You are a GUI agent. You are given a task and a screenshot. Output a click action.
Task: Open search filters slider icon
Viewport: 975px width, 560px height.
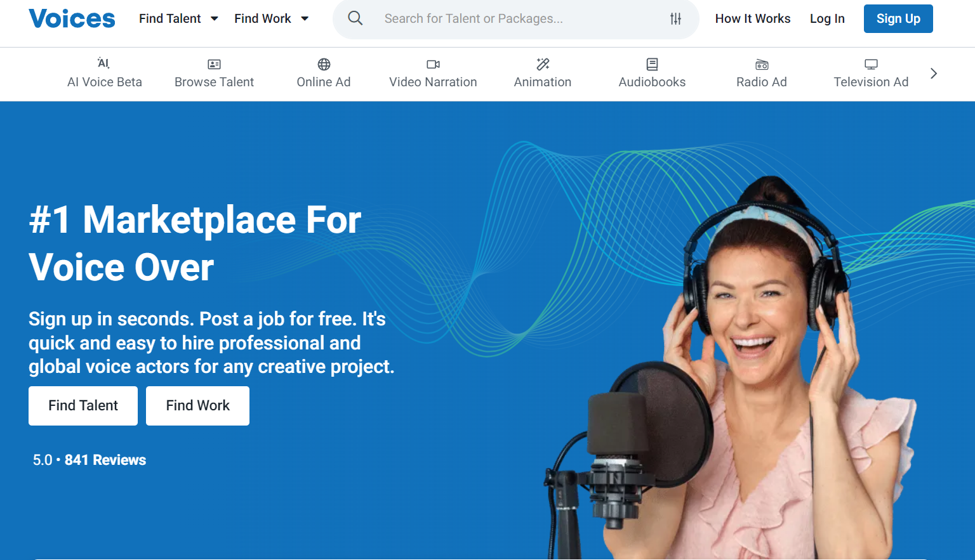pos(675,19)
